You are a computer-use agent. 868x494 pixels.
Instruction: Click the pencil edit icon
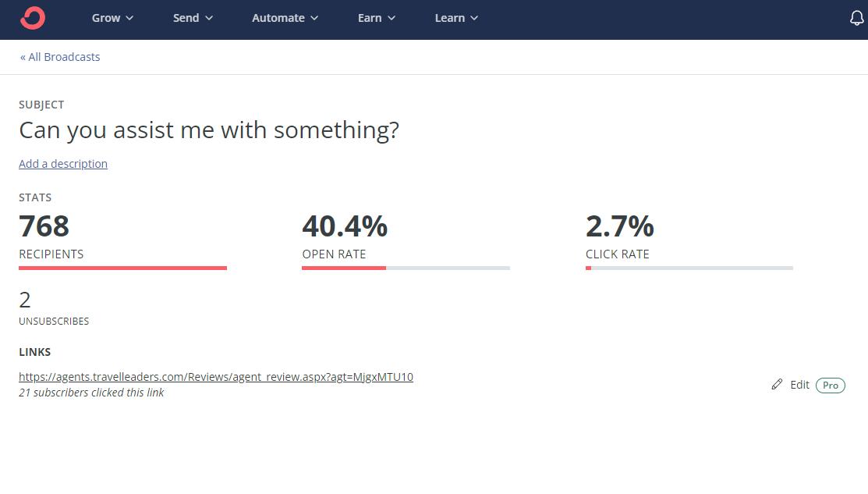click(777, 385)
